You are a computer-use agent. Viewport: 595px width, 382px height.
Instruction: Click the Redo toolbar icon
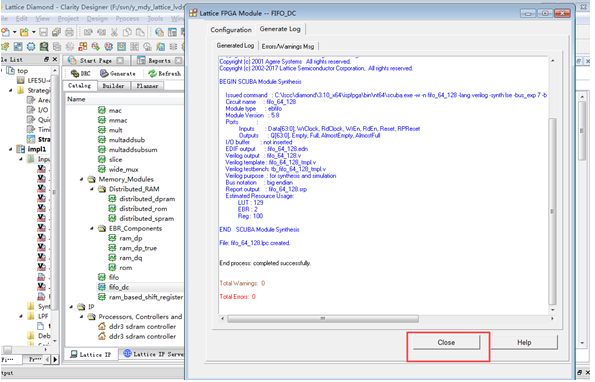[101, 32]
